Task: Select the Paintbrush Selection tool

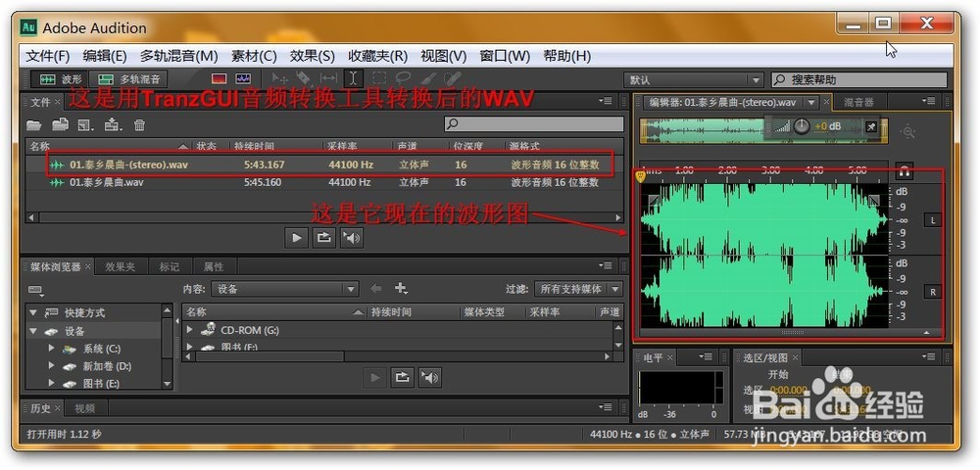Action: (427, 78)
